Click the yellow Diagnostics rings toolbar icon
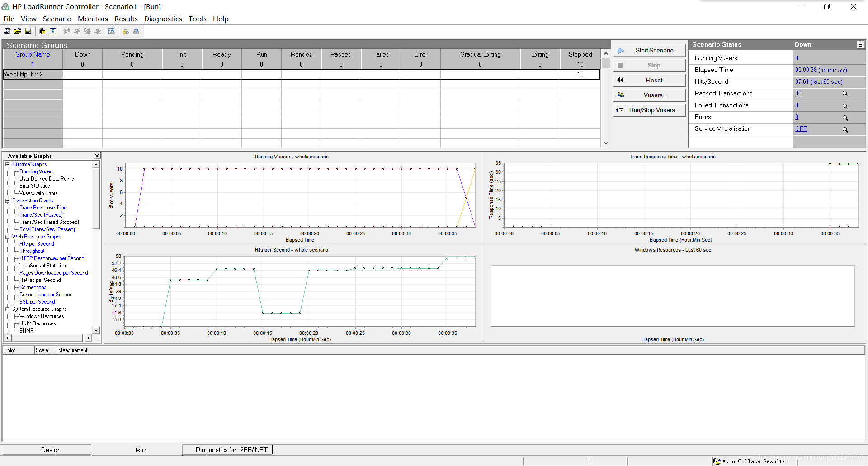This screenshot has width=868, height=466. [126, 31]
